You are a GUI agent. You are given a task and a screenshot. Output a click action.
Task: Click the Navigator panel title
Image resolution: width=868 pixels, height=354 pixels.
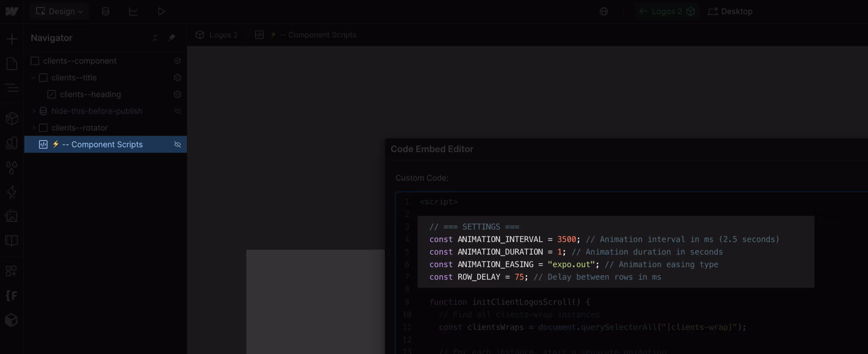tap(52, 38)
